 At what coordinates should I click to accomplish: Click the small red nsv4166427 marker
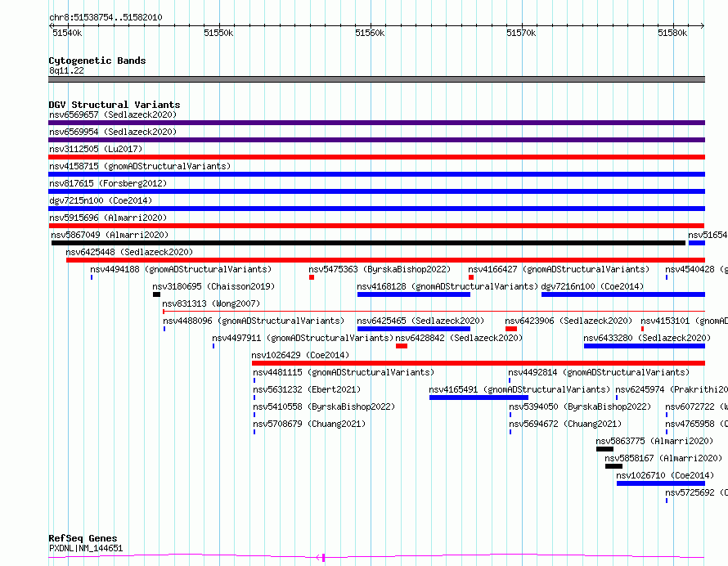(471, 277)
